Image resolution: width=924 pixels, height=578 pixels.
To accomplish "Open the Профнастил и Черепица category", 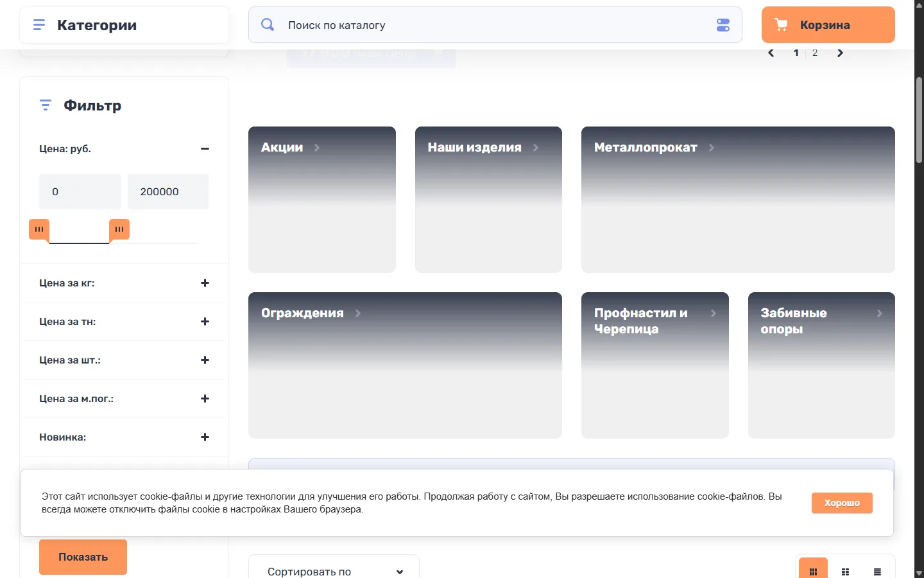I will point(655,365).
